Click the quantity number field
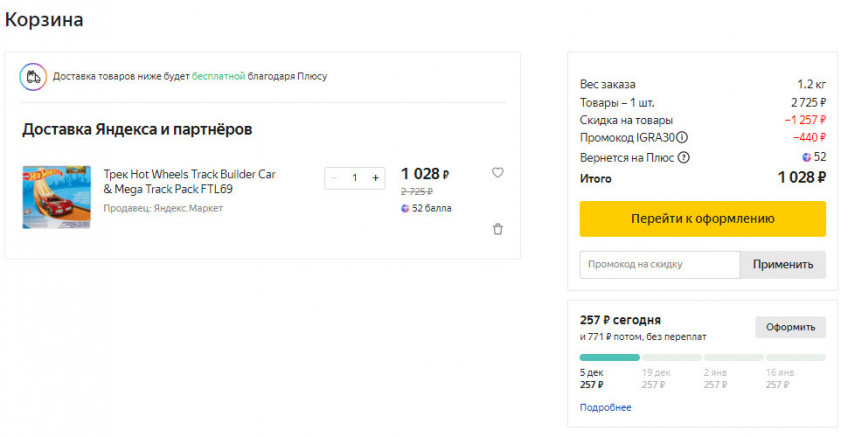 pyautogui.click(x=354, y=178)
